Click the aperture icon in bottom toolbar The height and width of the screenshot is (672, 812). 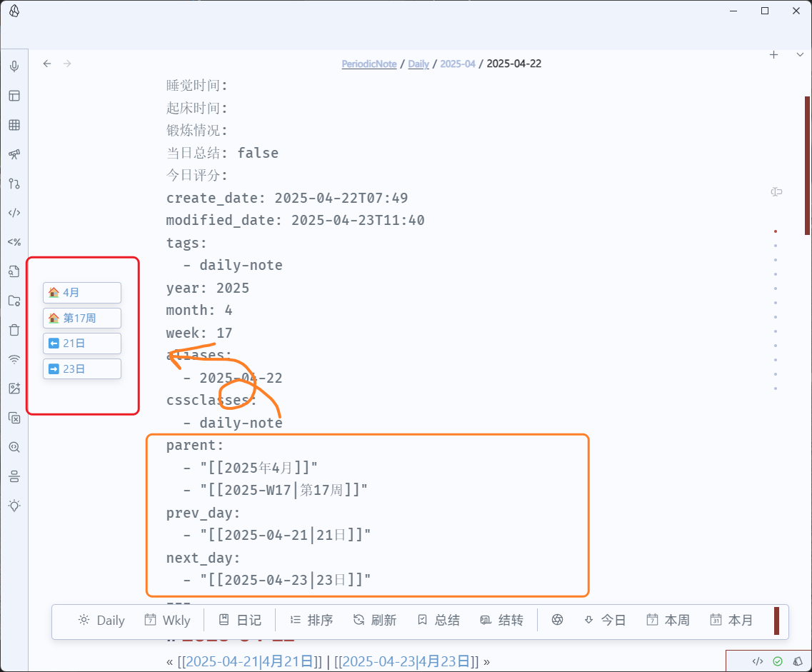pos(557,620)
